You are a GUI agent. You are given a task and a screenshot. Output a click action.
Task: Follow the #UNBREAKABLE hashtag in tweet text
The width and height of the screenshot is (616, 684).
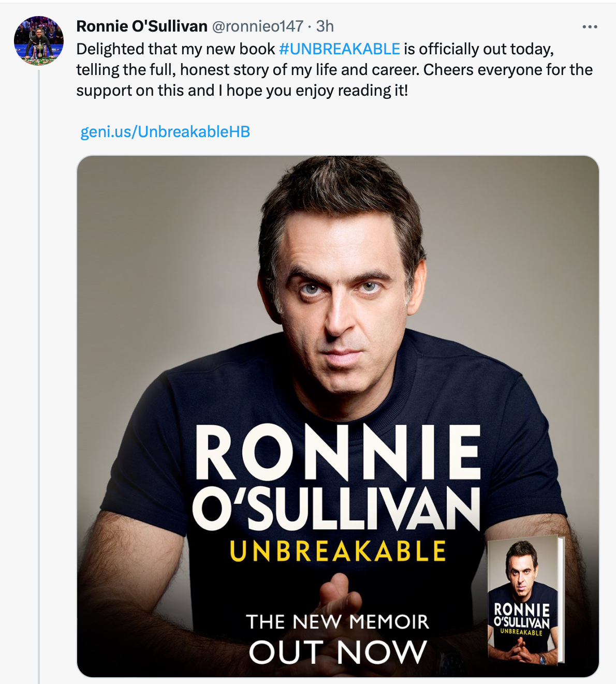(x=339, y=49)
